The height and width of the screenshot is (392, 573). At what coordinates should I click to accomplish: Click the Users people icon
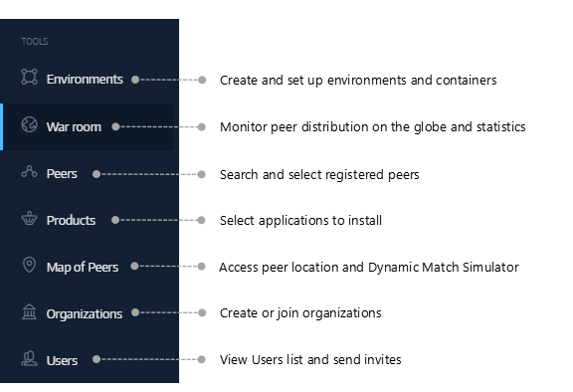pyautogui.click(x=29, y=358)
